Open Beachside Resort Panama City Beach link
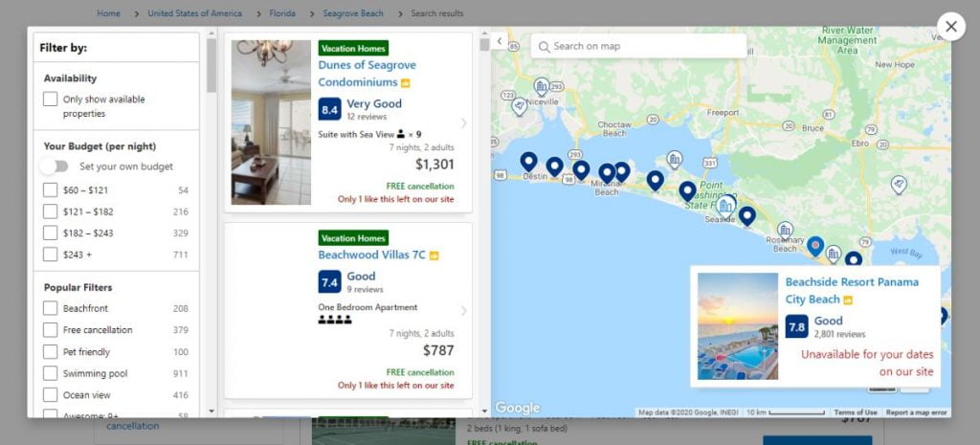Image resolution: width=980 pixels, height=445 pixels. (x=852, y=291)
